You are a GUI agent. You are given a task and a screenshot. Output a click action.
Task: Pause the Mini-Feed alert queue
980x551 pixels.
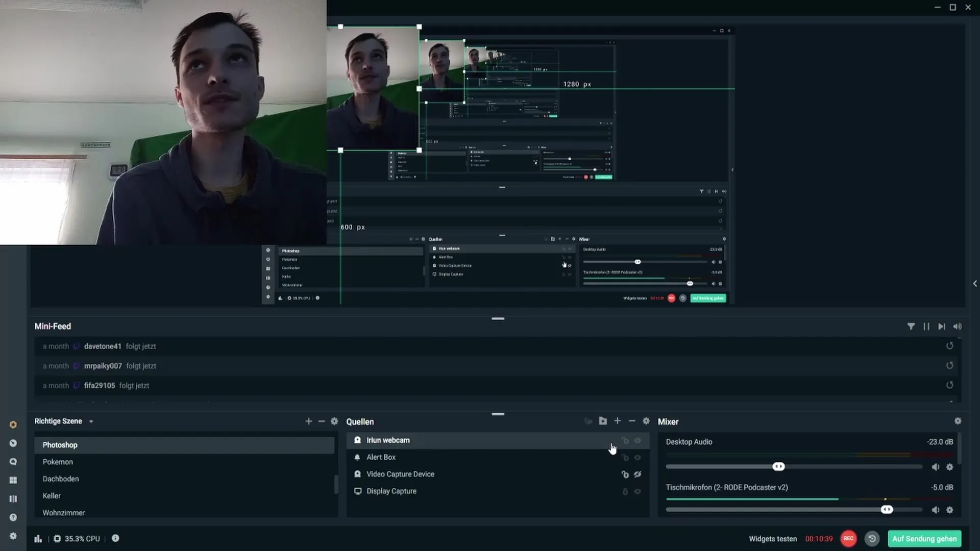coord(926,327)
